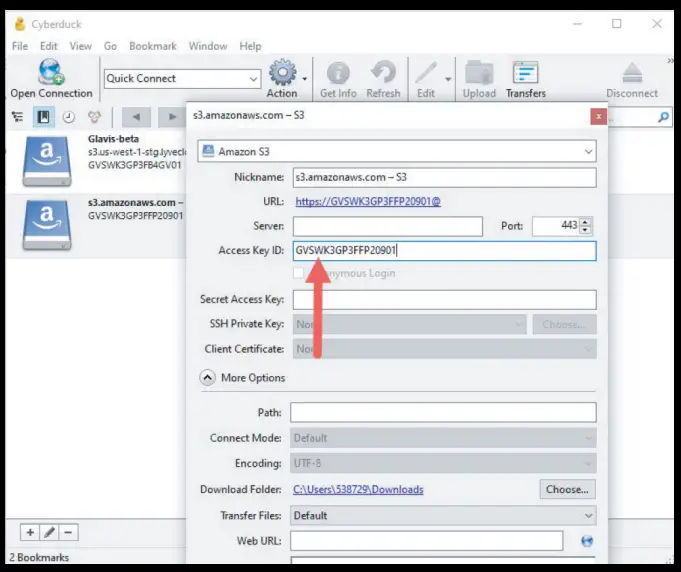Open Web URL with globe icon
The height and width of the screenshot is (572, 681).
tap(587, 541)
